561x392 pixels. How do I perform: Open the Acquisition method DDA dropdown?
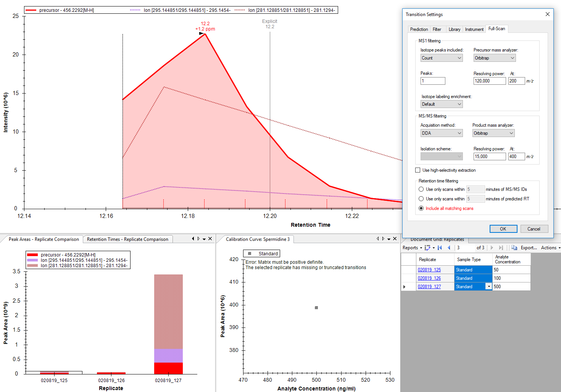click(x=441, y=133)
